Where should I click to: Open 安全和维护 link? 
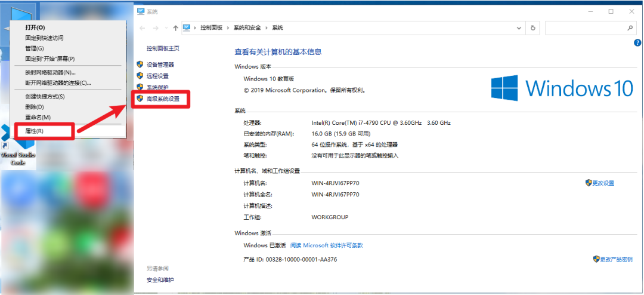pos(160,280)
